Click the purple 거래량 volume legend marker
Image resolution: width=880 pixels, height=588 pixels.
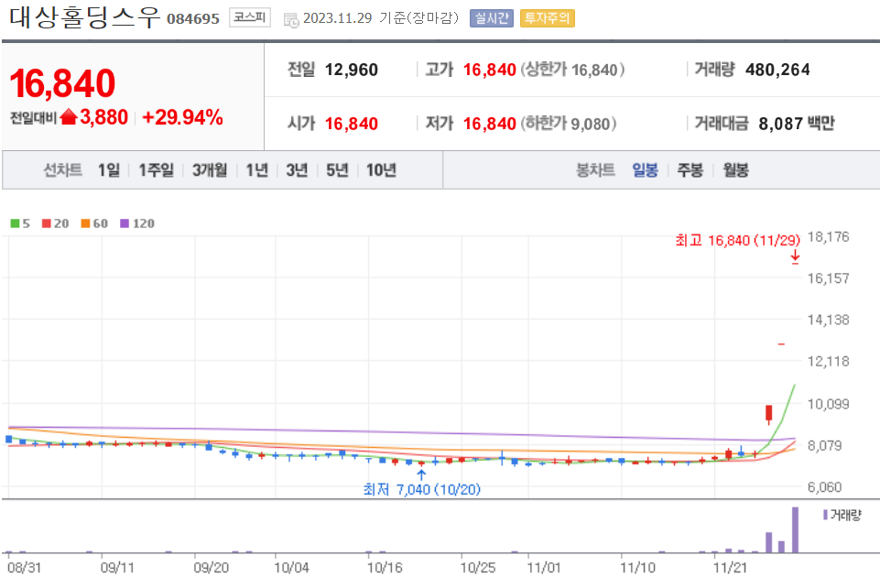826,515
